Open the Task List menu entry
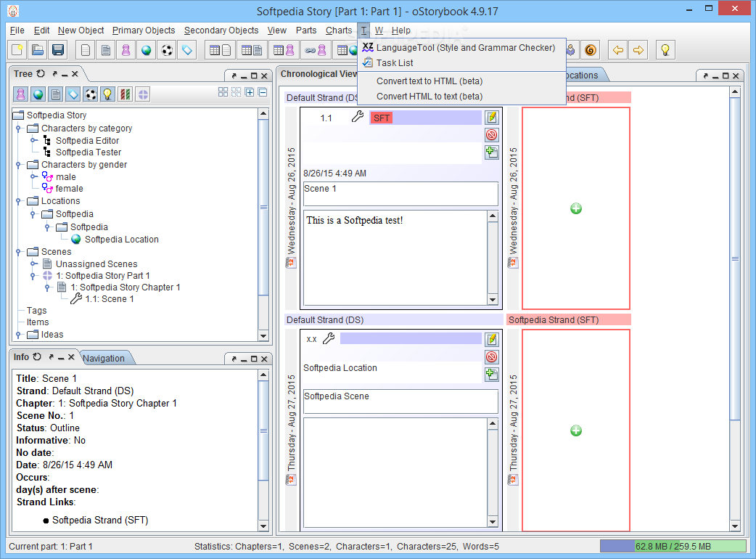Viewport: 756px width, 559px height. pos(461,62)
